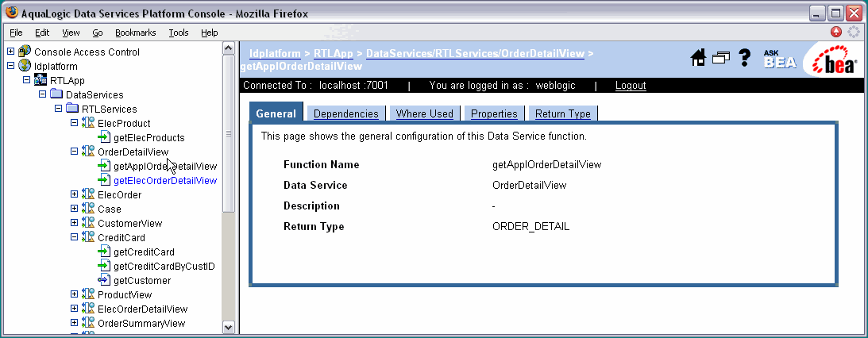Follow the DataServices/RTLServices/OrderDetailView breadcrumb link
This screenshot has width=868, height=338.
[475, 54]
